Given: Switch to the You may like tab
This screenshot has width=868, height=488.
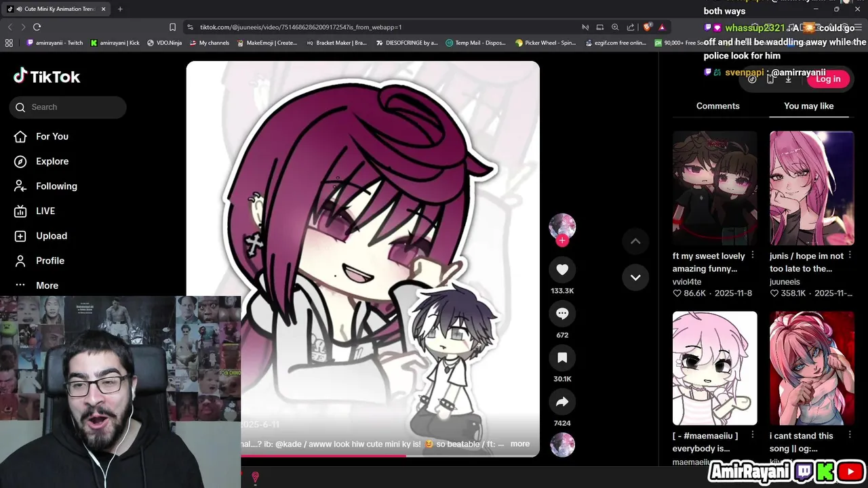Looking at the screenshot, I should (808, 106).
